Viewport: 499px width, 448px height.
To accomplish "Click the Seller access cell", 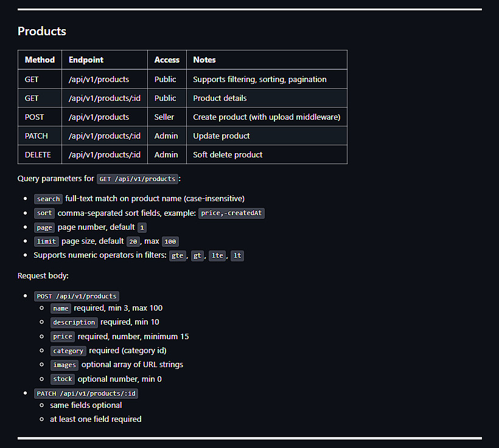I will 164,117.
